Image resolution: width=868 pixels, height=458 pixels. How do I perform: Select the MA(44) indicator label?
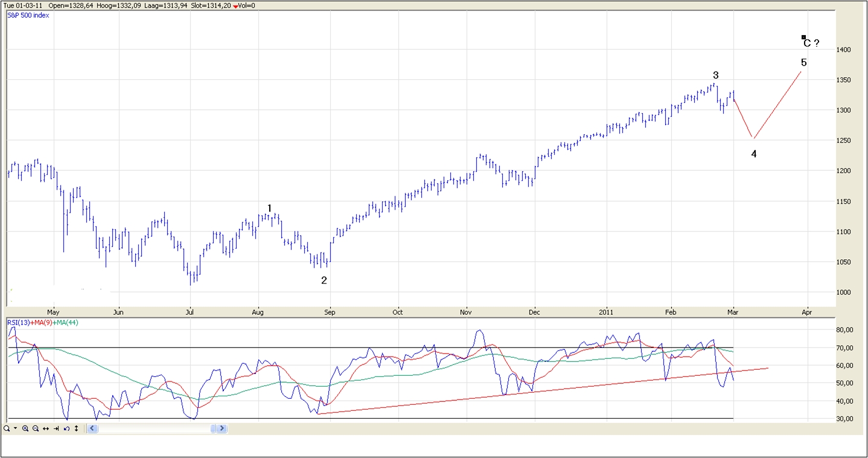click(x=66, y=323)
